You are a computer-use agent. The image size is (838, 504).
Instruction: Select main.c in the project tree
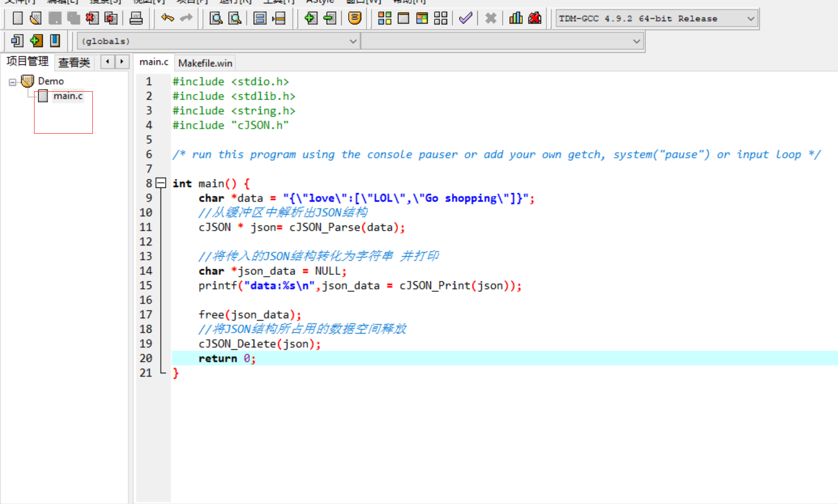[68, 96]
